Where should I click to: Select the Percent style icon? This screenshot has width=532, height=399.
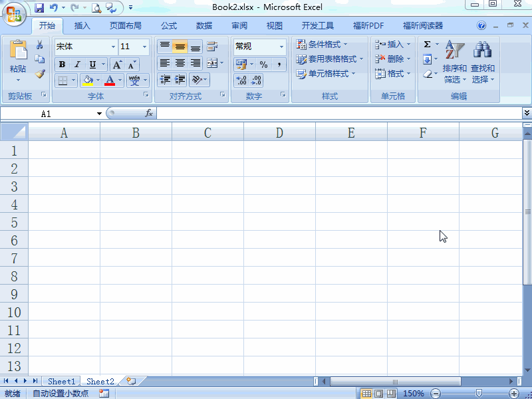coord(263,64)
